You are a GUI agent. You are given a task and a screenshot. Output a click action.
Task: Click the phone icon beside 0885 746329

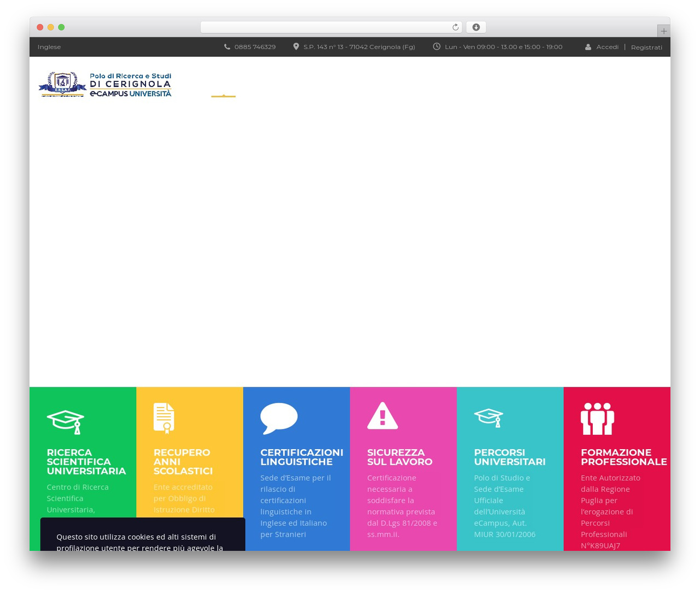pyautogui.click(x=227, y=47)
